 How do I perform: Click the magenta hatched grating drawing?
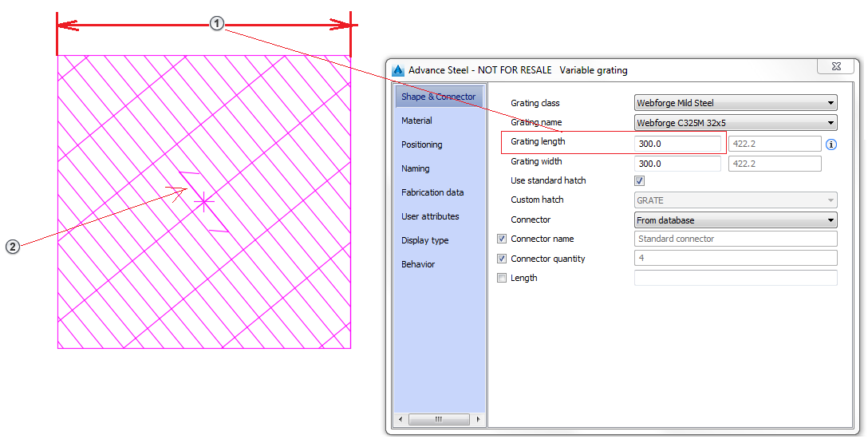click(x=204, y=202)
